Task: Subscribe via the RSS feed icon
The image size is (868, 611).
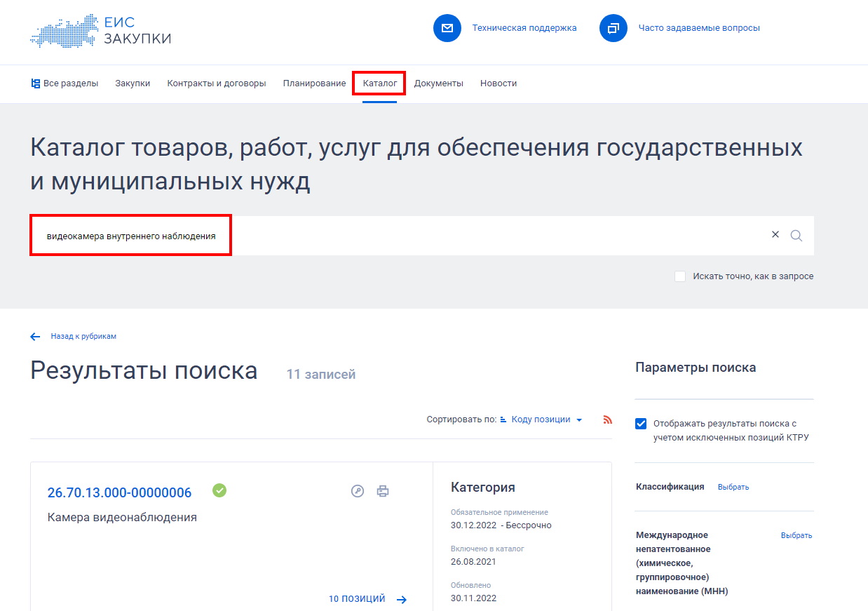Action: [606, 419]
